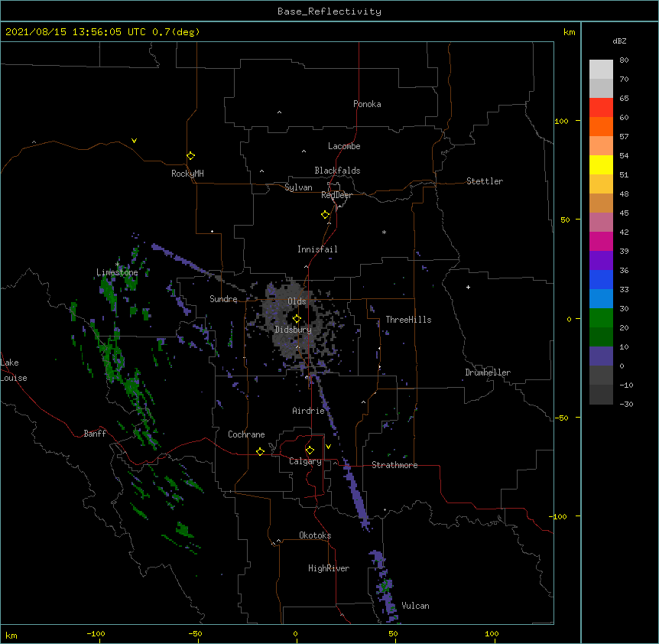This screenshot has width=659, height=644.
Task: Click the magenta legend swatch above 39
Action: pyautogui.click(x=601, y=241)
